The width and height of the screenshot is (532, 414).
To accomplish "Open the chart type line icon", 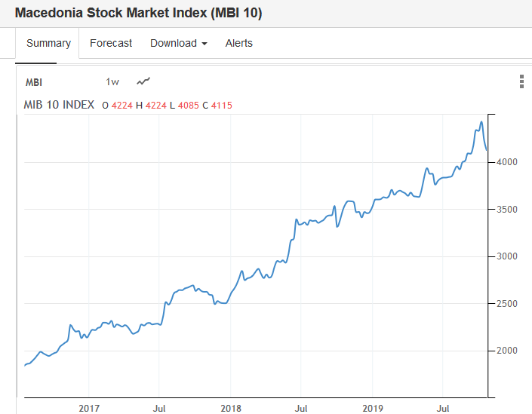I will point(143,81).
